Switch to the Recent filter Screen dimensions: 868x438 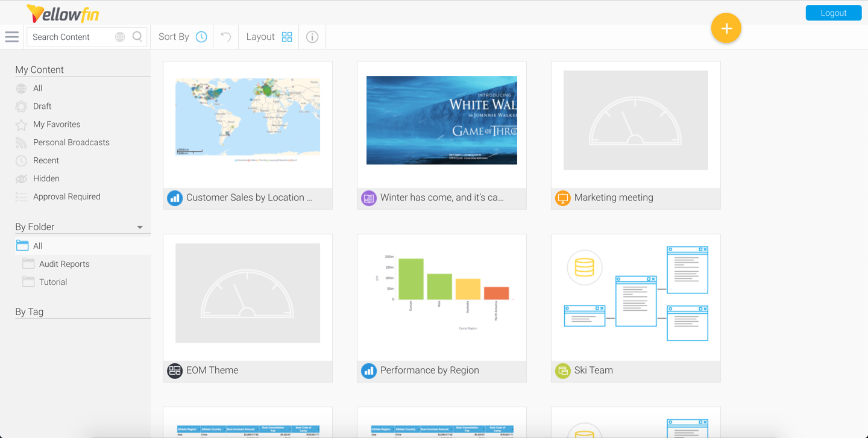click(45, 160)
